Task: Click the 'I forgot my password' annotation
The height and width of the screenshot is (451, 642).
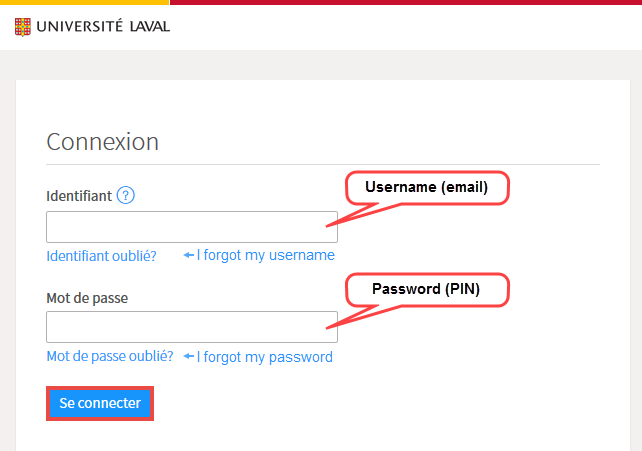Action: [x=264, y=357]
